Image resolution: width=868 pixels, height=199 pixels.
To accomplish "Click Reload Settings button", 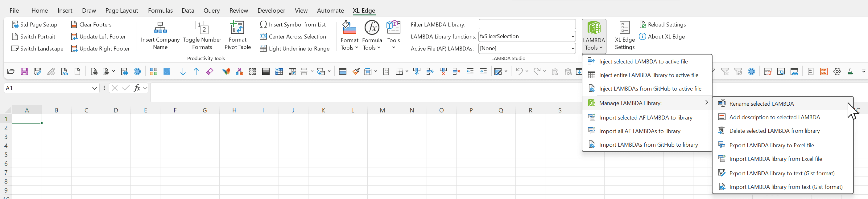I will [663, 25].
